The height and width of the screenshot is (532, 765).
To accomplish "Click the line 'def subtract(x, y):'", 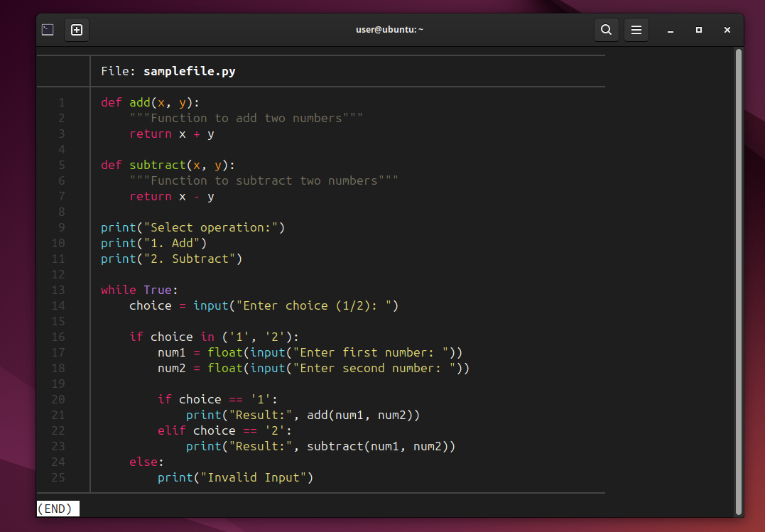I will coord(168,165).
